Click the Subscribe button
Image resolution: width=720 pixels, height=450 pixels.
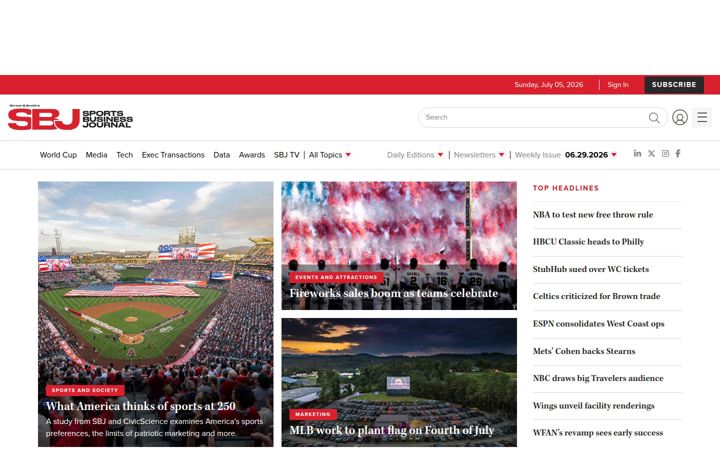click(674, 85)
